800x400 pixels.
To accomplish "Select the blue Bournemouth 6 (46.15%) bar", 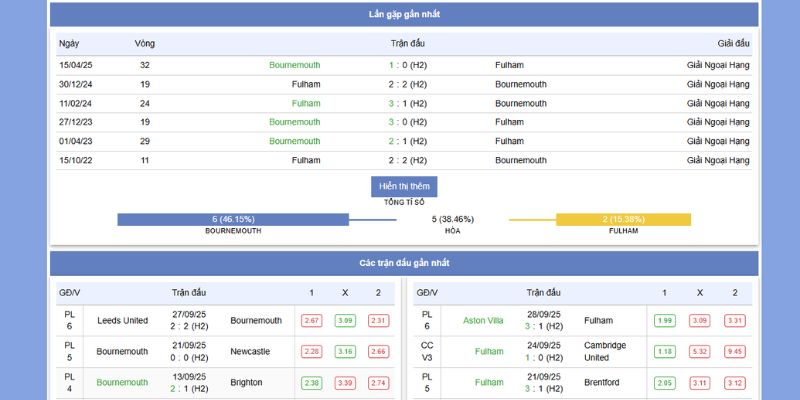I will pyautogui.click(x=232, y=219).
